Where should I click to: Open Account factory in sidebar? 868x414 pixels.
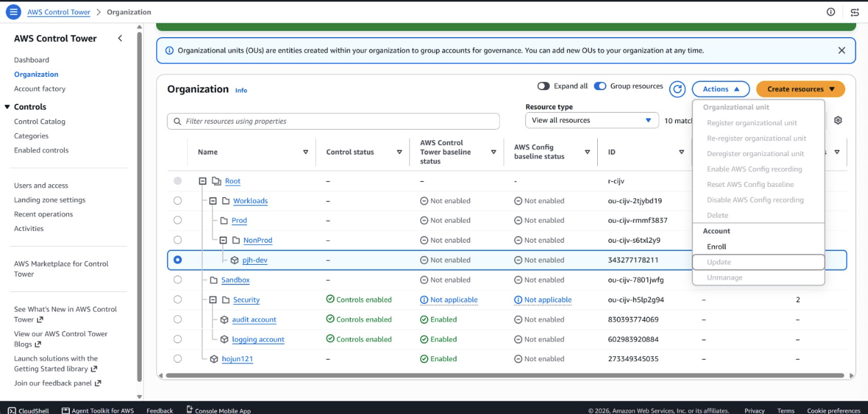[x=40, y=89]
